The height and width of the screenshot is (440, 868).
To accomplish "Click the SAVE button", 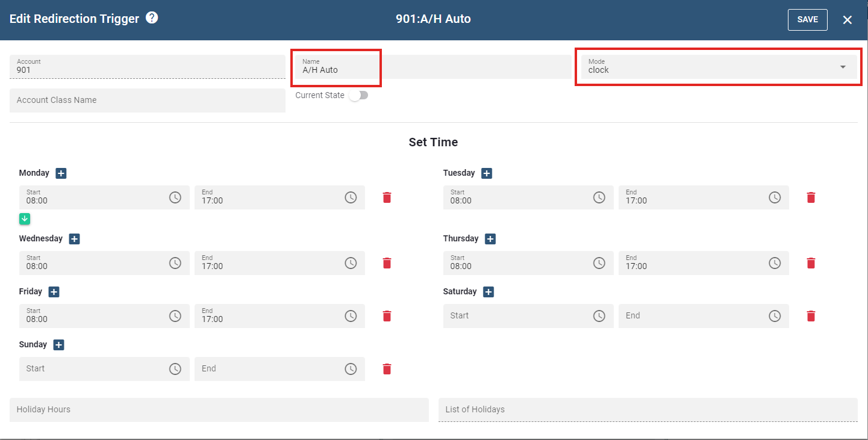I will pyautogui.click(x=807, y=19).
